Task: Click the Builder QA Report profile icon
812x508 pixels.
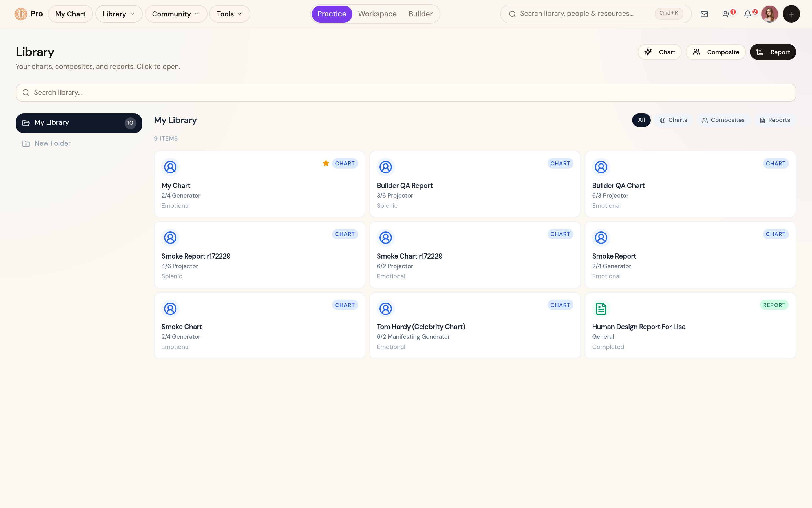Action: coord(385,167)
